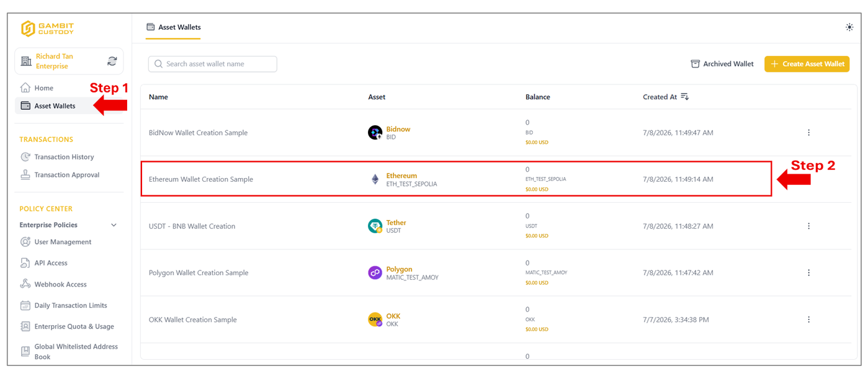Go to API Access settings
This screenshot has height=379, width=868.
tap(51, 263)
